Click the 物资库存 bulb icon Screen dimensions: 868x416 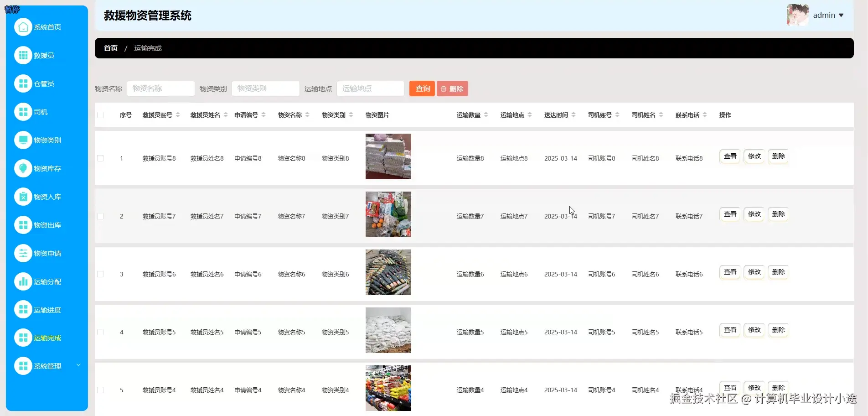[23, 169]
